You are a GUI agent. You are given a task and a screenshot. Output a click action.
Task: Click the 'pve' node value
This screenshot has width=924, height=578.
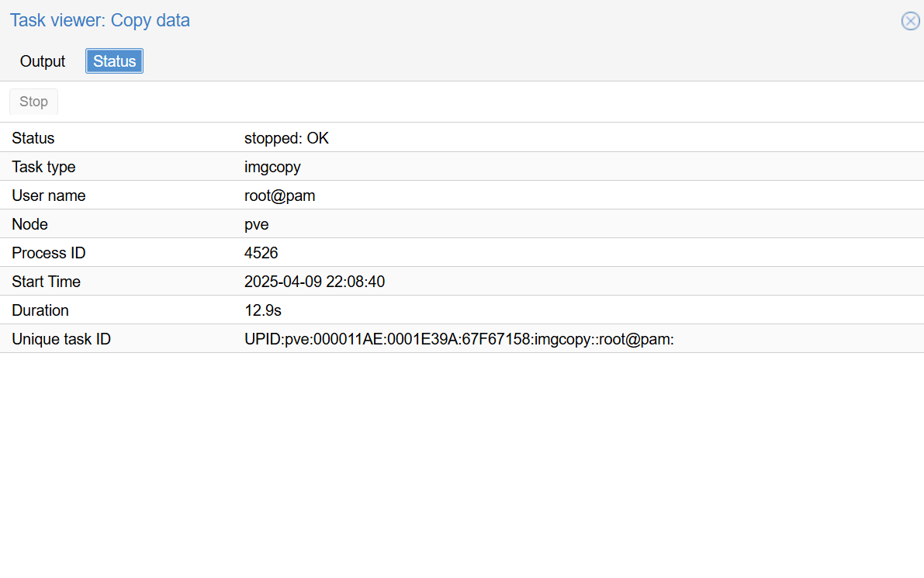click(257, 225)
